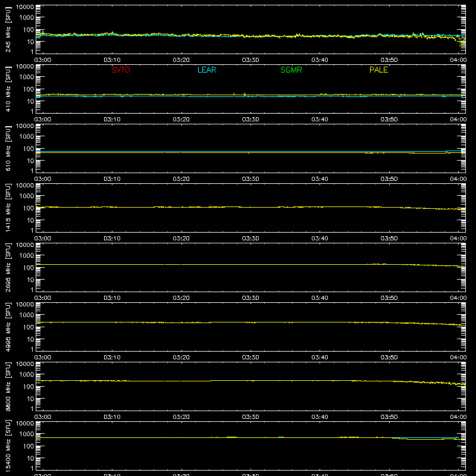Select the 1415 MHz [SFU] axis label
This screenshot has width=476, height=476.
(8, 208)
